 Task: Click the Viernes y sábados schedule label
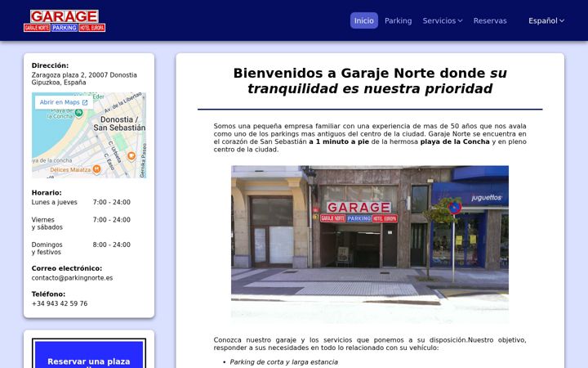tap(47, 223)
